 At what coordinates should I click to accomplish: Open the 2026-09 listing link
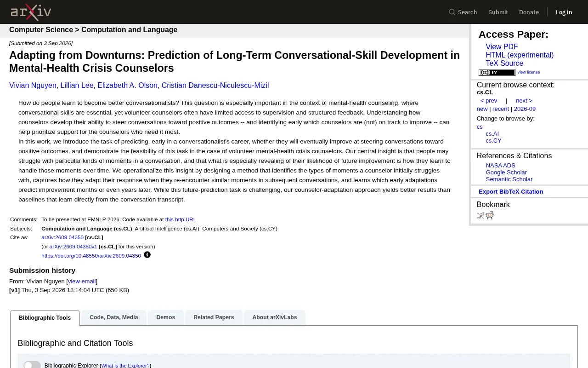pos(525,109)
